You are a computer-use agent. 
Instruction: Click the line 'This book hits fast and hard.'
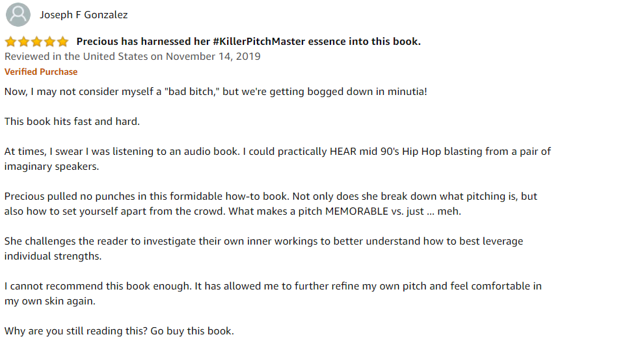pyautogui.click(x=72, y=121)
